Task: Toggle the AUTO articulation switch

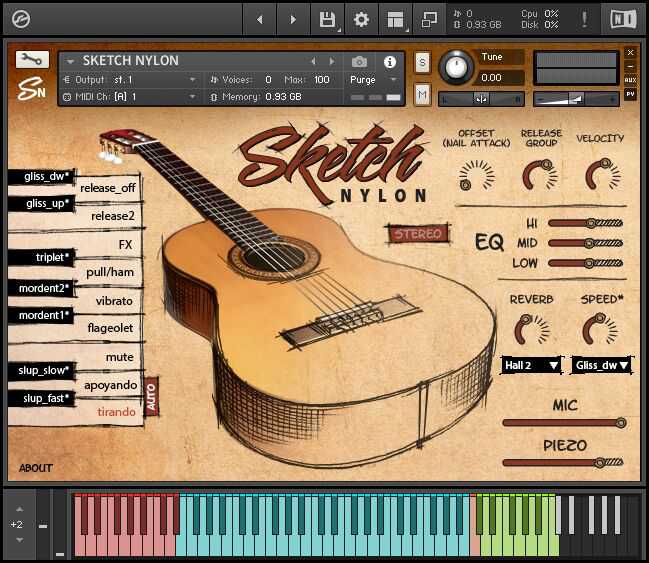Action: [151, 397]
